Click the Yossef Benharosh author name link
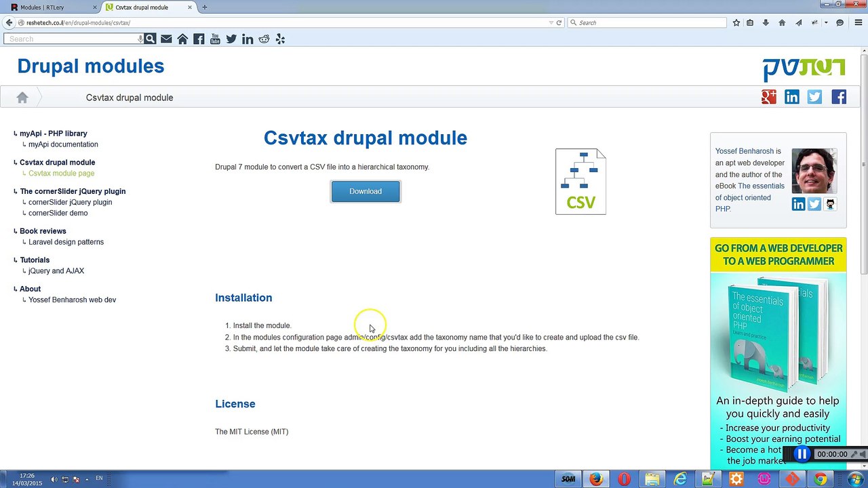 point(744,151)
